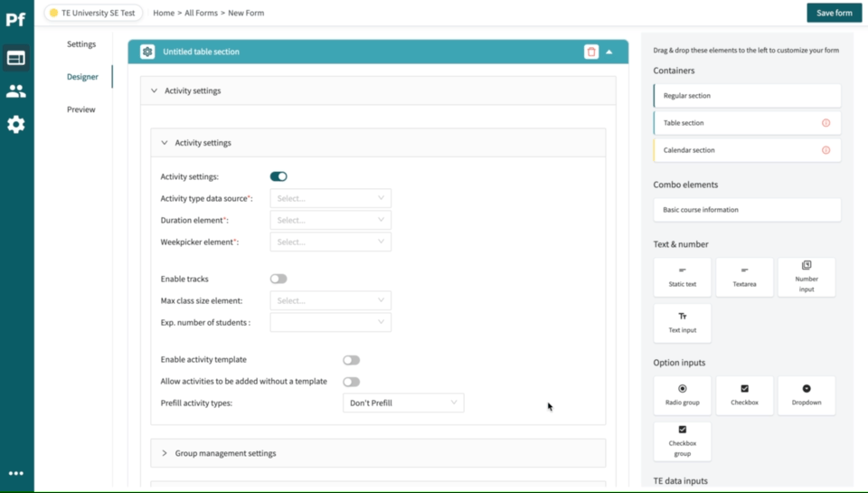Screen dimensions: 868x493
Task: Expand Group management settings
Action: click(x=378, y=453)
